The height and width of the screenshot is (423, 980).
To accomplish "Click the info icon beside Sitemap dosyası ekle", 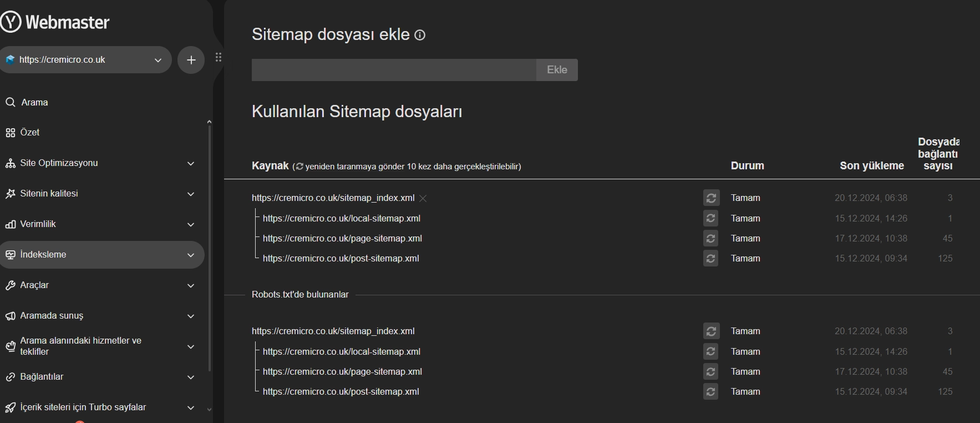I will (420, 35).
